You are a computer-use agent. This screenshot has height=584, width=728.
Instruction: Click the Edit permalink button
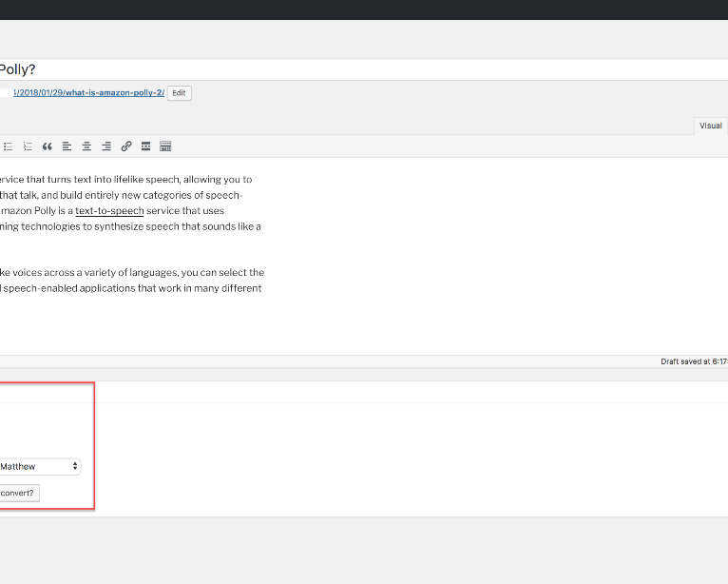coord(179,93)
